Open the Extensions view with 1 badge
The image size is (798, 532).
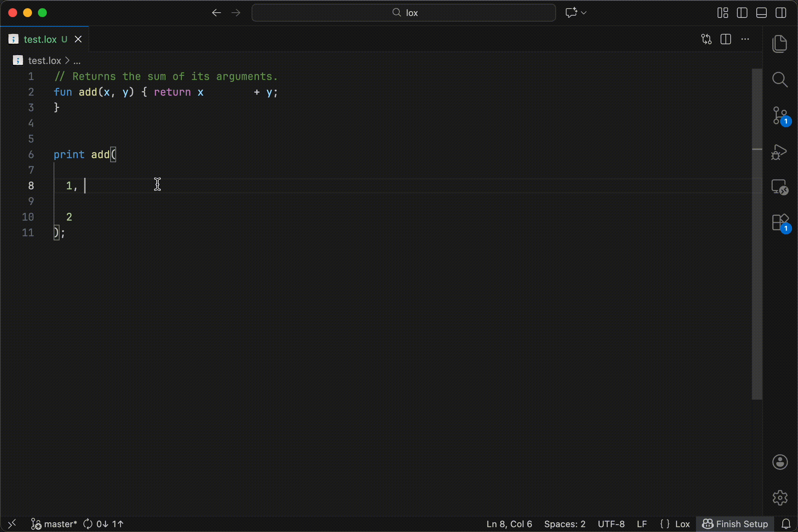tap(779, 223)
